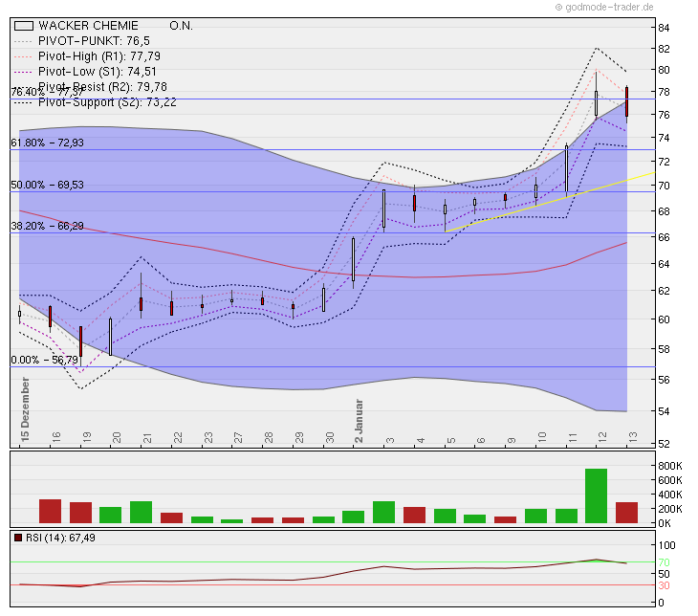Click the 15 Dezember date label
The height and width of the screenshot is (616, 698).
point(25,409)
